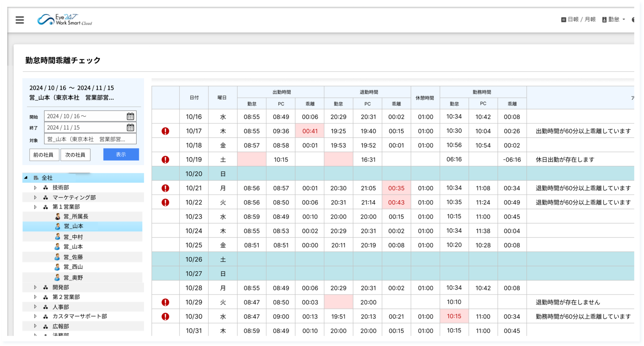Viewport: 644px width, 346px height.
Task: Click the 10/29 missing clock-out alert icon
Action: [x=165, y=302]
